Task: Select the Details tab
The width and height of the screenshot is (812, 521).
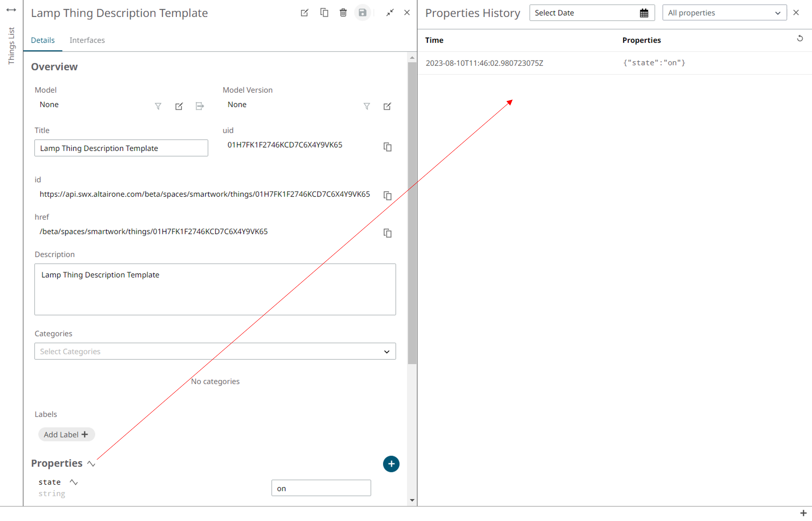Action: 43,40
